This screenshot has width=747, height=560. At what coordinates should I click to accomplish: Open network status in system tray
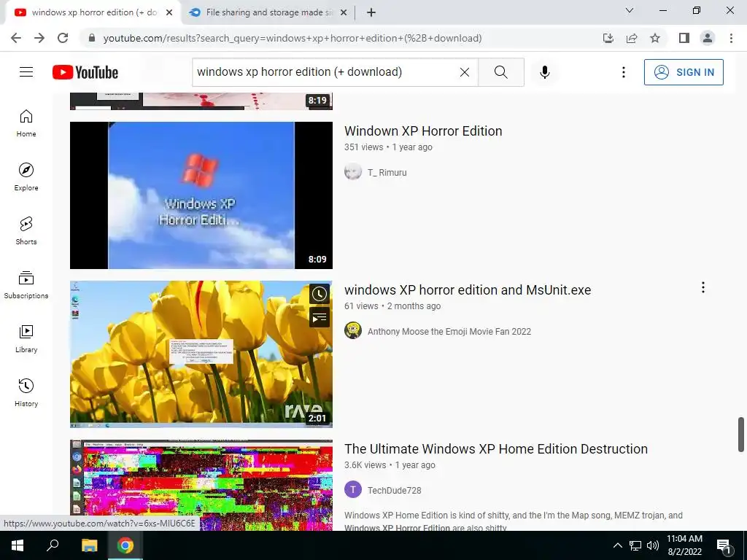635,545
